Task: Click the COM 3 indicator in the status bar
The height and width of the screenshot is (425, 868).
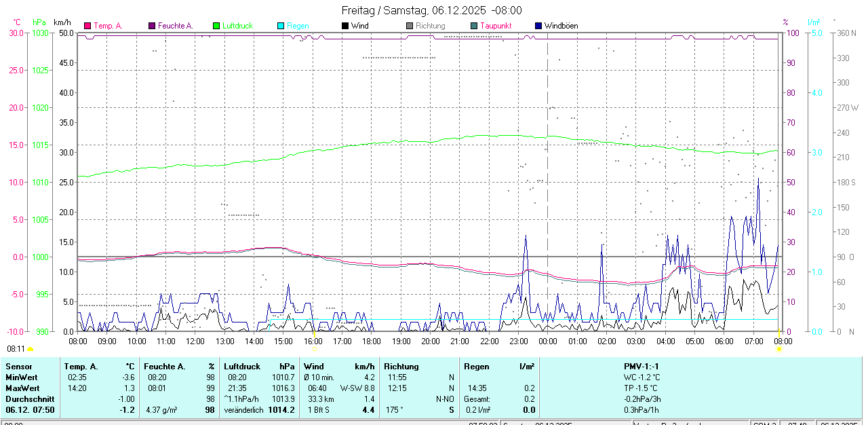Action: (763, 422)
